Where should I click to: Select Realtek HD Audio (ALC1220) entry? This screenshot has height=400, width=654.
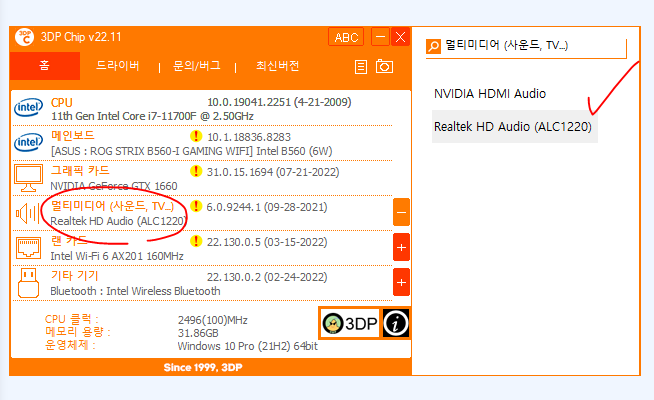[x=515, y=126]
